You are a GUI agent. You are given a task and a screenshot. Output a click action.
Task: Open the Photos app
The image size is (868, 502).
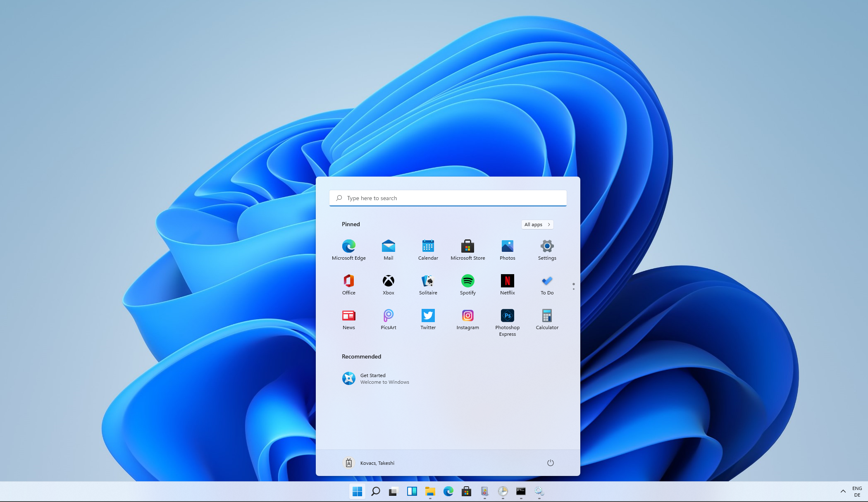click(x=507, y=250)
